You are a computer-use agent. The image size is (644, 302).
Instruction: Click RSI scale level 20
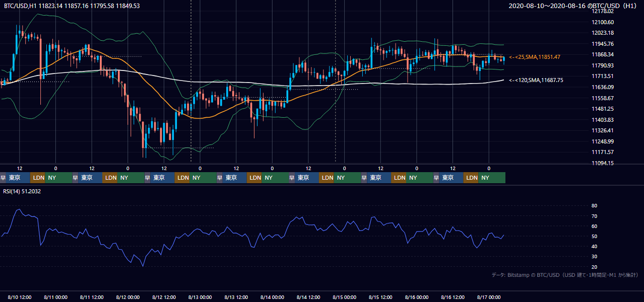point(594,267)
